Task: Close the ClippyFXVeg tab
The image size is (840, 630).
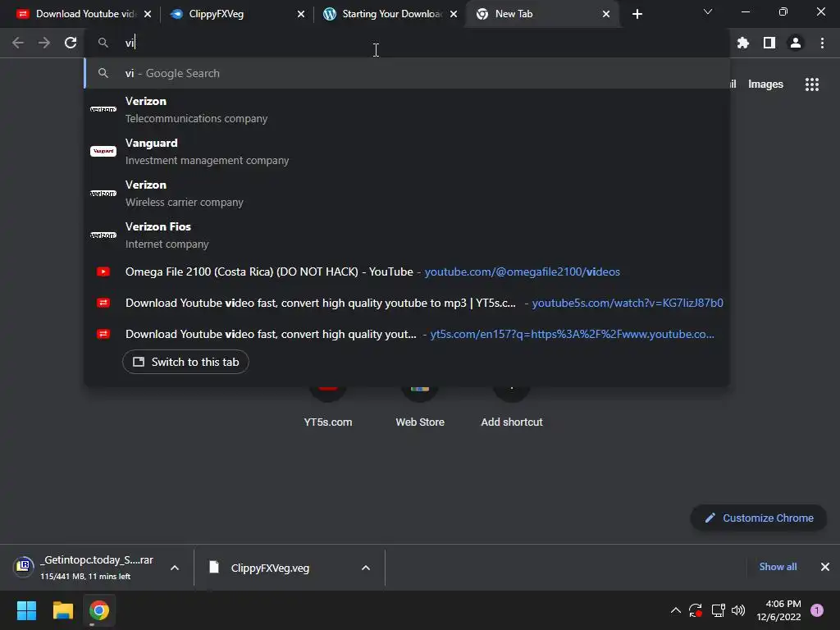Action: [x=301, y=14]
